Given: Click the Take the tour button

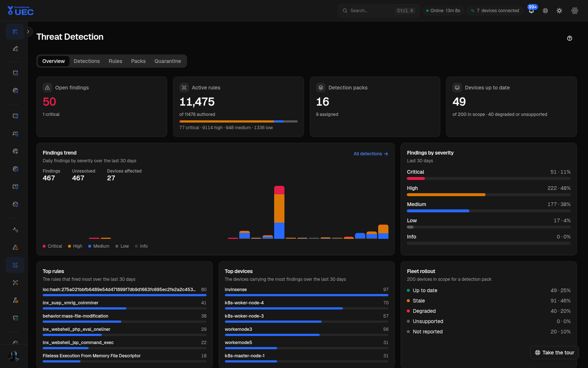Looking at the screenshot, I should (555, 353).
